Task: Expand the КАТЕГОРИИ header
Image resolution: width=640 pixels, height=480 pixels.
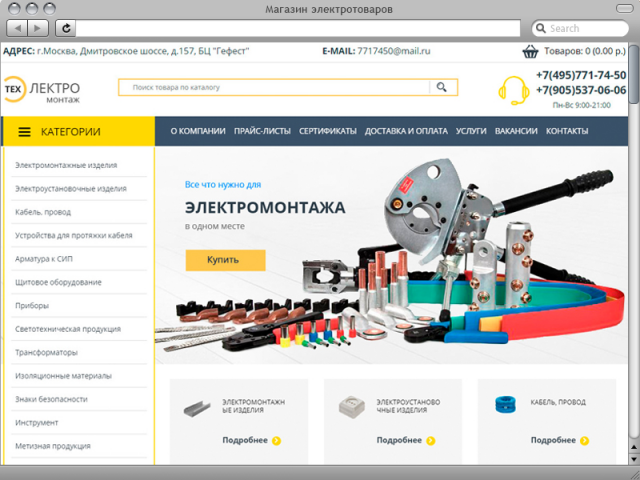Action: [x=78, y=131]
